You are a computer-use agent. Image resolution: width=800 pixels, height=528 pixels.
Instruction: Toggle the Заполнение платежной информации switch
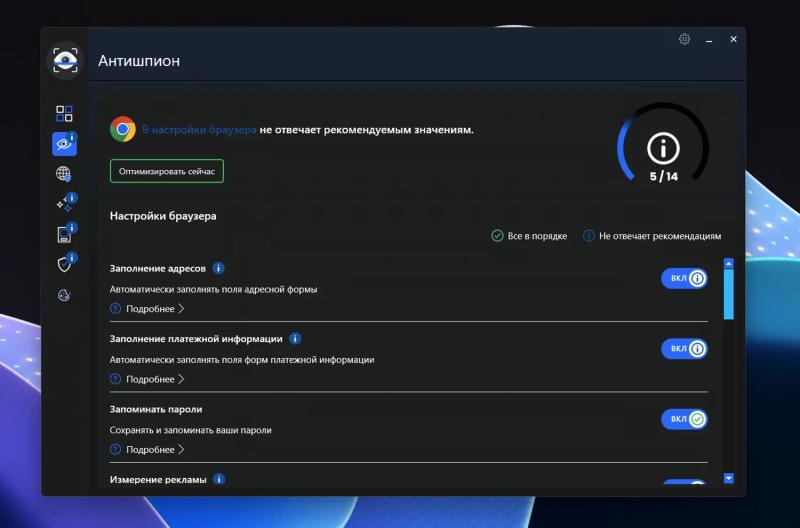pyautogui.click(x=684, y=349)
